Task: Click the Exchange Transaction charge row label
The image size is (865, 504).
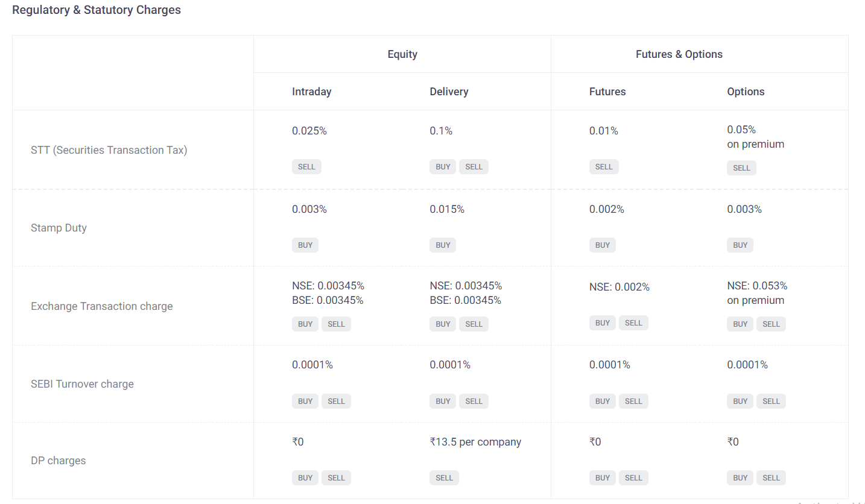Action: (102, 306)
